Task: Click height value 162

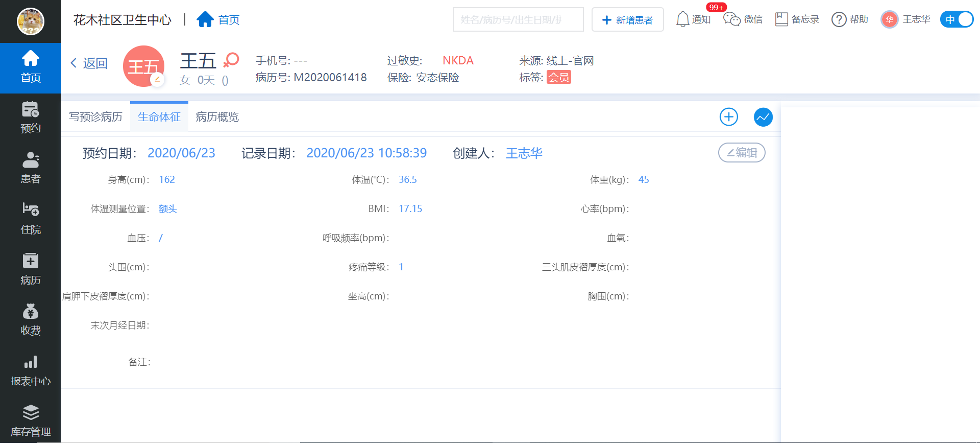Action: (167, 179)
